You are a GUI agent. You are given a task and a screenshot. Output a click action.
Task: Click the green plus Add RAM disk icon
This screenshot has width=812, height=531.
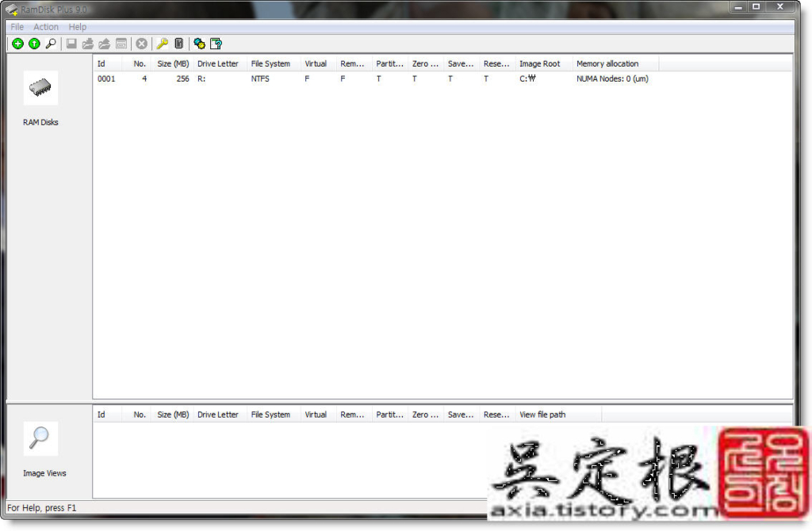(17, 44)
